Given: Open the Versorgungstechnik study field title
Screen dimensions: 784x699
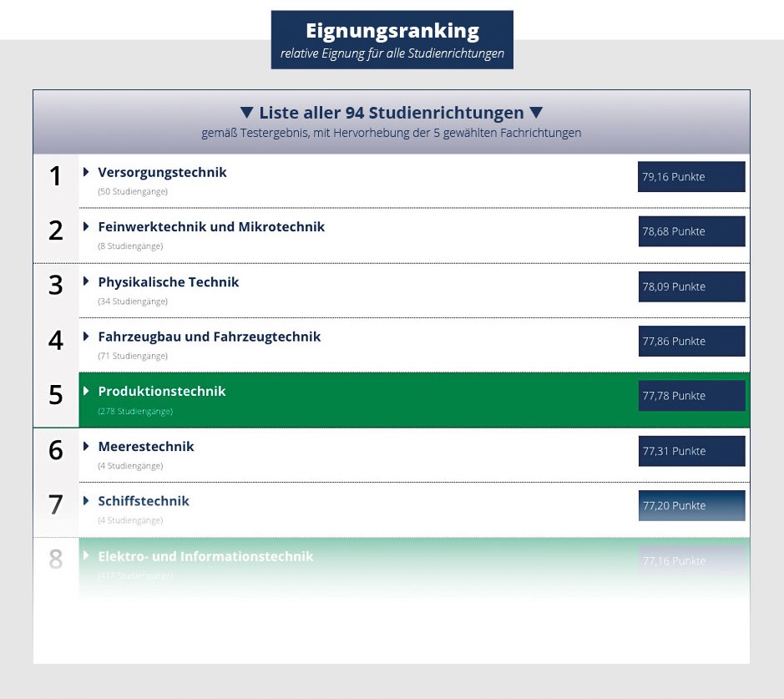Looking at the screenshot, I should (x=162, y=172).
